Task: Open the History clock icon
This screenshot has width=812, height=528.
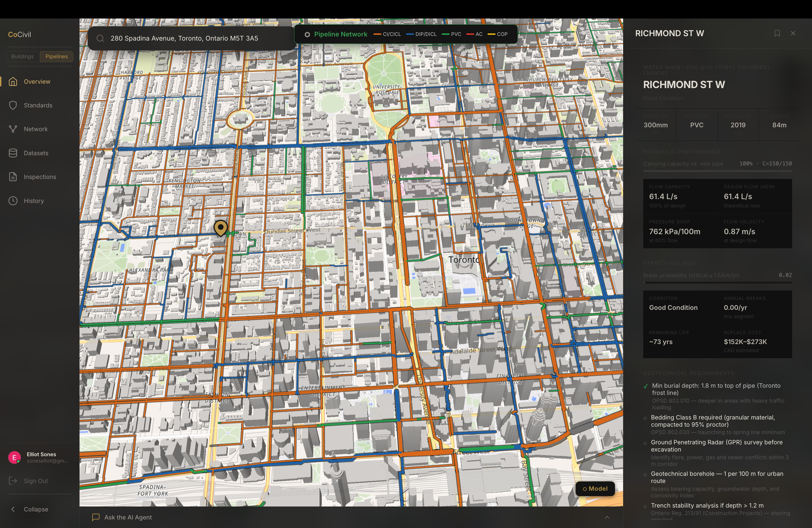Action: click(13, 201)
